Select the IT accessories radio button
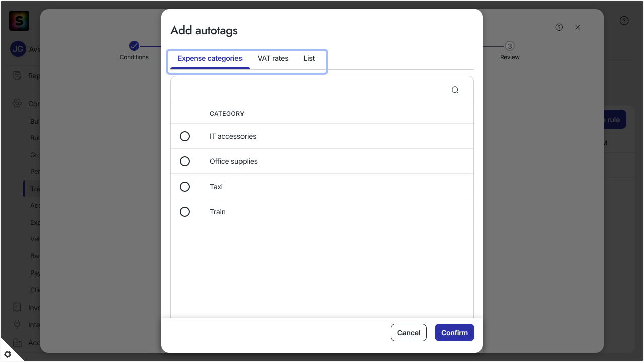 [x=185, y=136]
